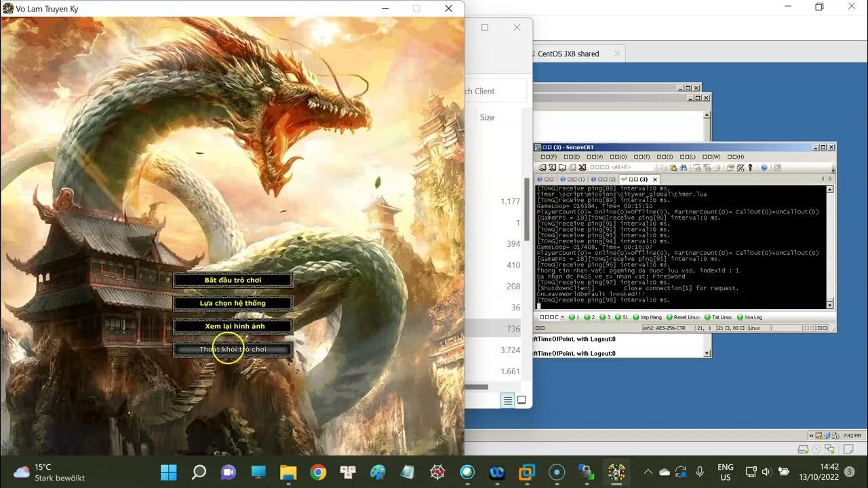Image resolution: width=868 pixels, height=488 pixels.
Task: Open the Teams chat icon on taskbar
Action: (229, 472)
